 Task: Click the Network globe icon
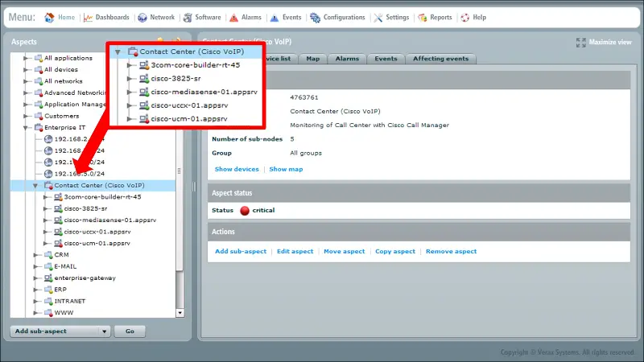click(142, 18)
